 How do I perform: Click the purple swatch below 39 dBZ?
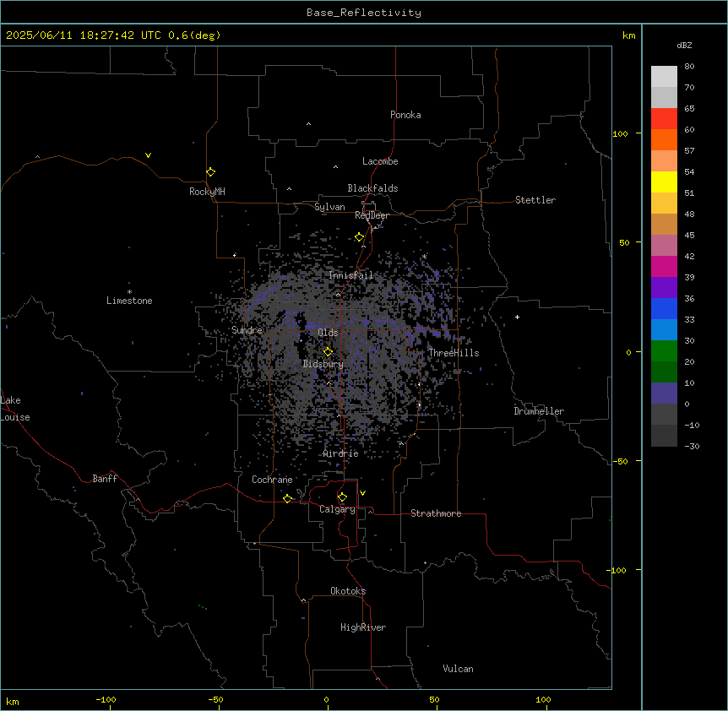664,287
